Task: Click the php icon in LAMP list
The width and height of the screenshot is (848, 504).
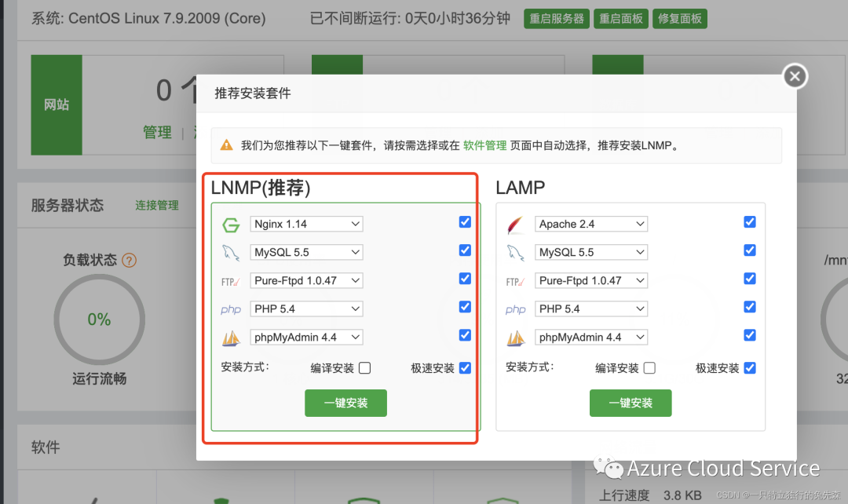Action: [515, 309]
